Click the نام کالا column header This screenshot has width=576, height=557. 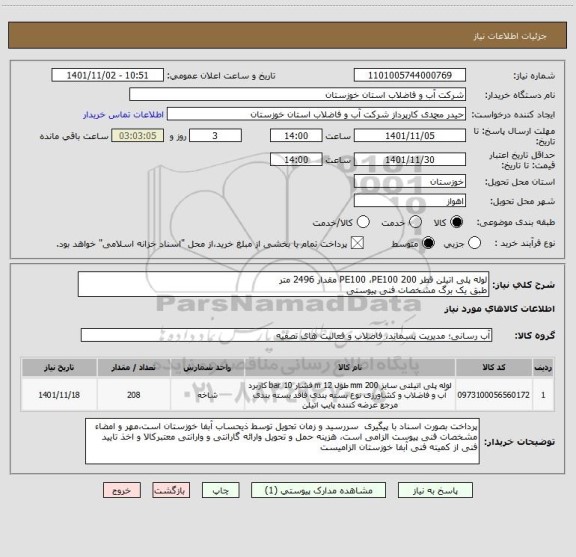pyautogui.click(x=350, y=367)
